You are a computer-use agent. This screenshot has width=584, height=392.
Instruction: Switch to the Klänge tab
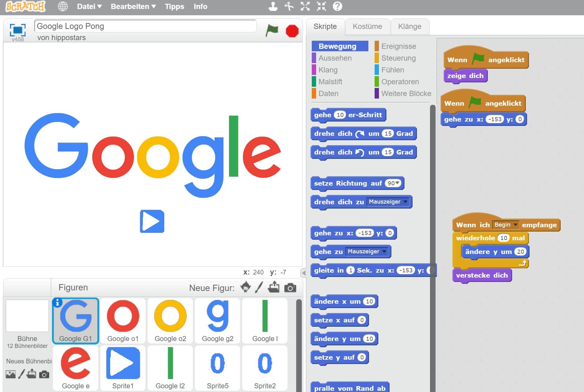409,26
